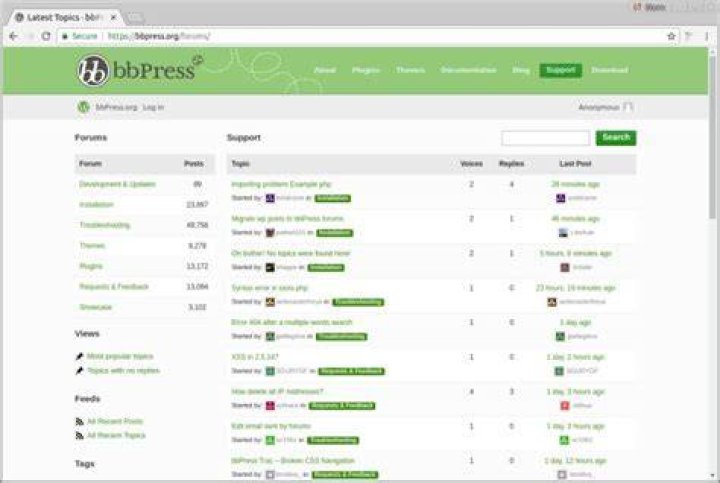Viewport: 720px width, 483px height.
Task: Click RSS icon beside All Recent Topics
Action: pyautogui.click(x=79, y=435)
